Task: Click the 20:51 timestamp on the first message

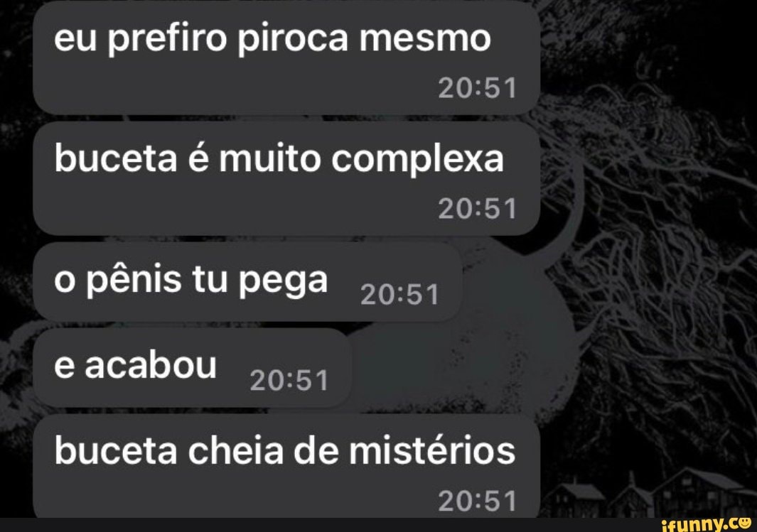Action: click(x=477, y=88)
